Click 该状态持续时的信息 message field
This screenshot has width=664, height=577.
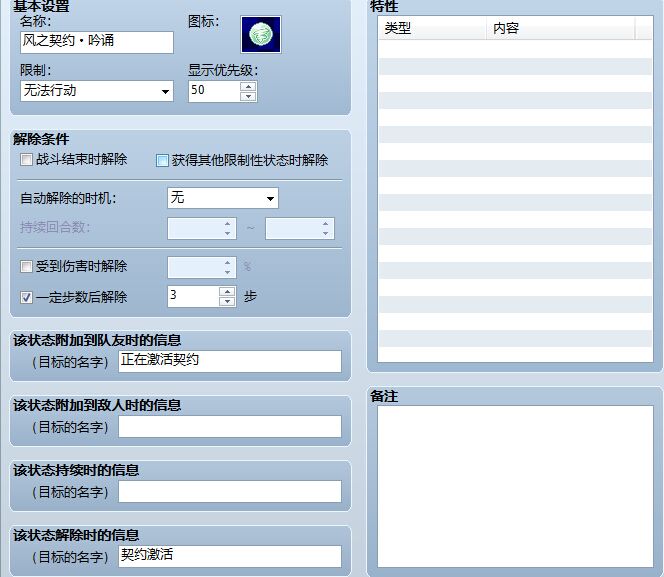(230, 491)
